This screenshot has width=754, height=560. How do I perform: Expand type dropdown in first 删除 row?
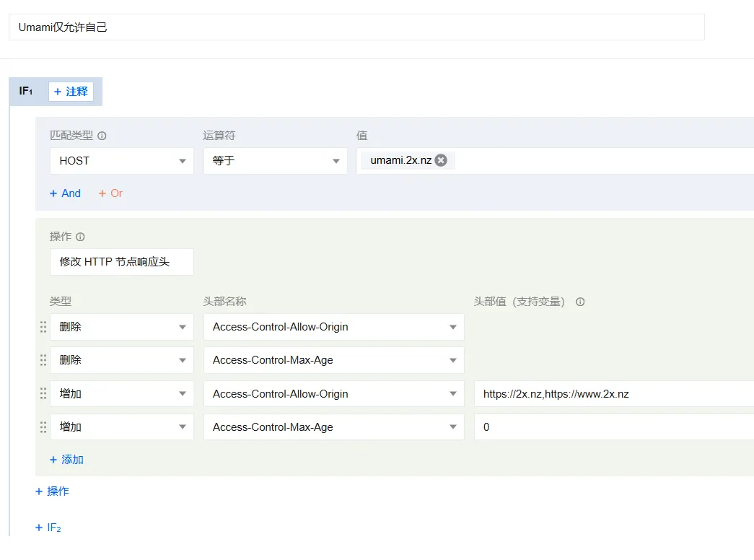pos(121,327)
